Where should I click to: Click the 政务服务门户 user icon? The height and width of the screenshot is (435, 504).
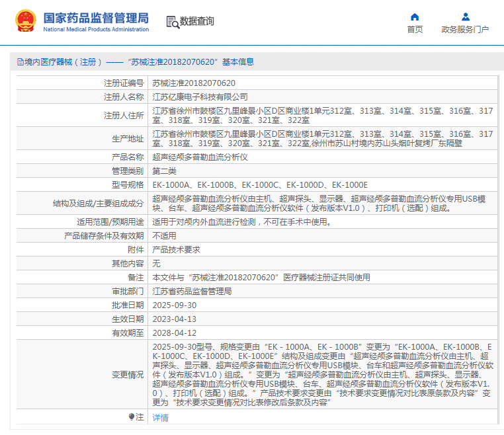[465, 17]
